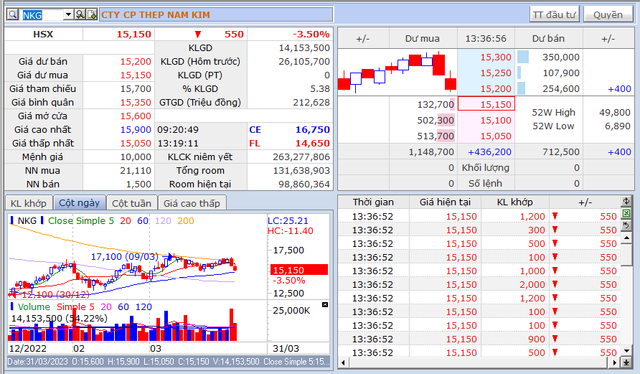The height and width of the screenshot is (374, 640).
Task: Select the bid price 15,100
Action: 496,120
